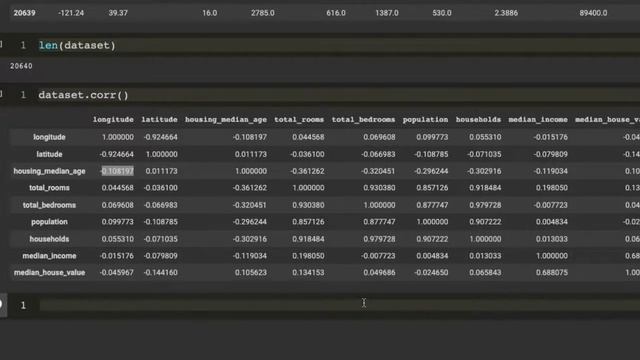This screenshot has width=640, height=360.
Task: Click the households column header
Action: pyautogui.click(x=478, y=120)
